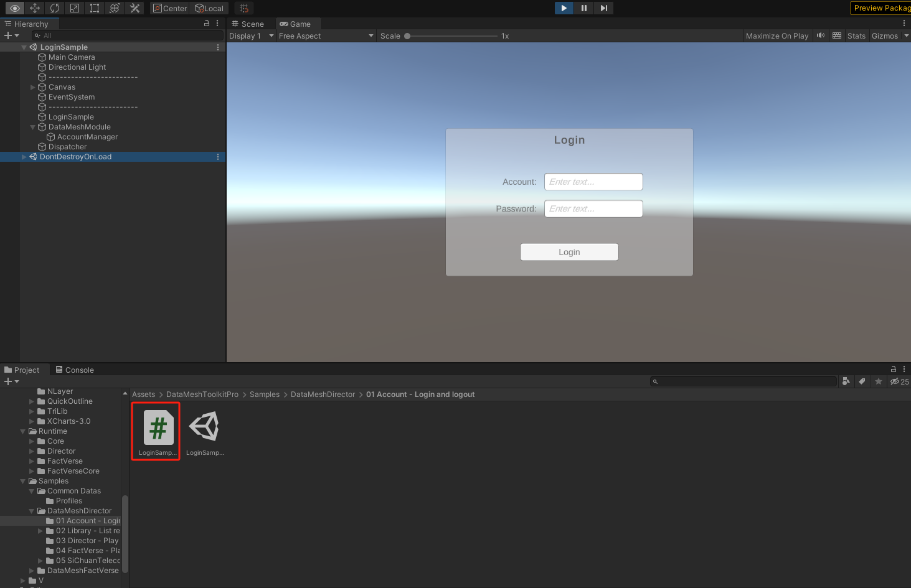
Task: Click the Login button in Game view
Action: click(x=569, y=252)
